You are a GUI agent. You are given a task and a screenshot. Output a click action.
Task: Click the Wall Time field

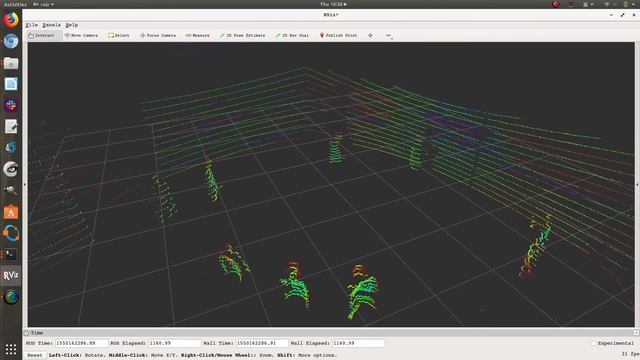coord(262,343)
